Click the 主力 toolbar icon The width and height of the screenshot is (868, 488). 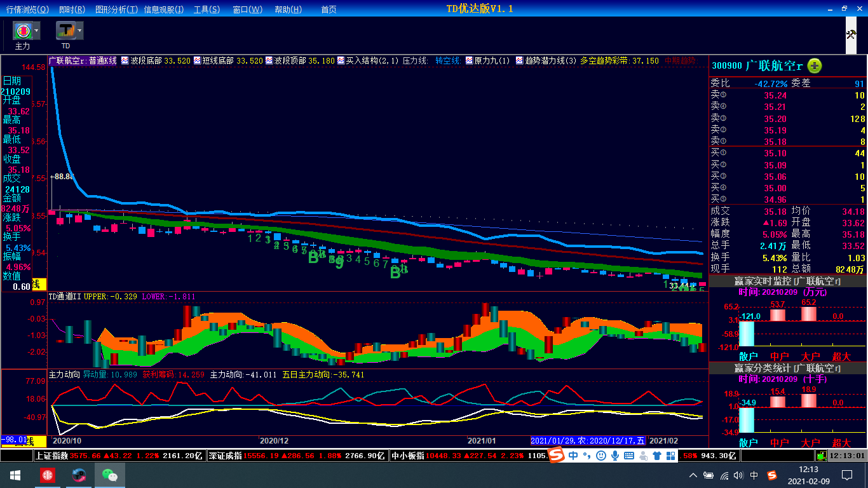tap(22, 30)
